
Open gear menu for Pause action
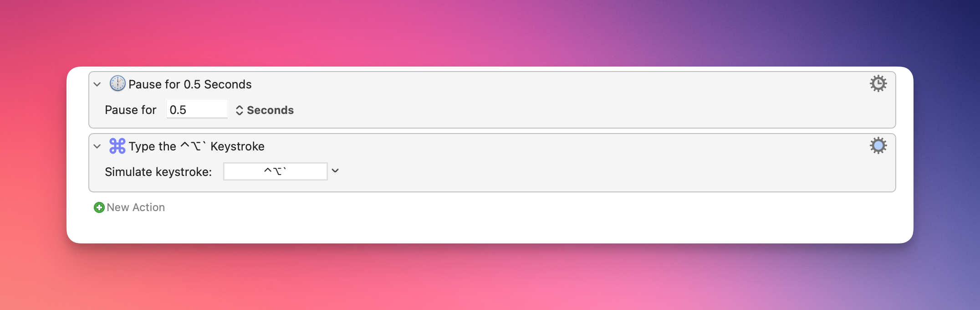tap(878, 83)
